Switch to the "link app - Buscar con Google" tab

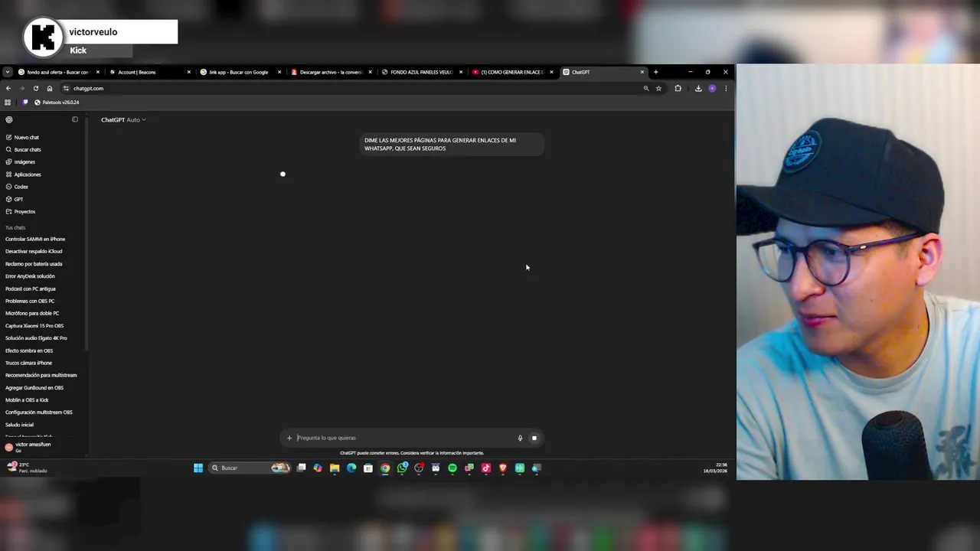coord(240,72)
